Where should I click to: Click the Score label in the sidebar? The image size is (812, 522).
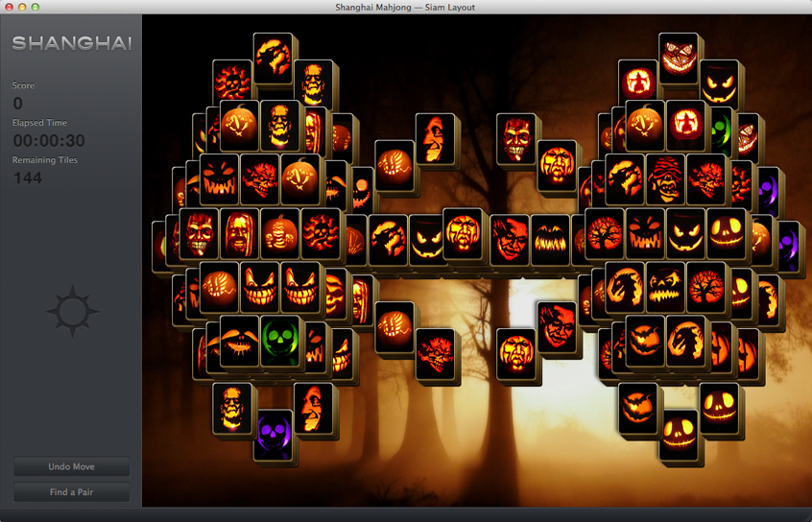coord(23,85)
